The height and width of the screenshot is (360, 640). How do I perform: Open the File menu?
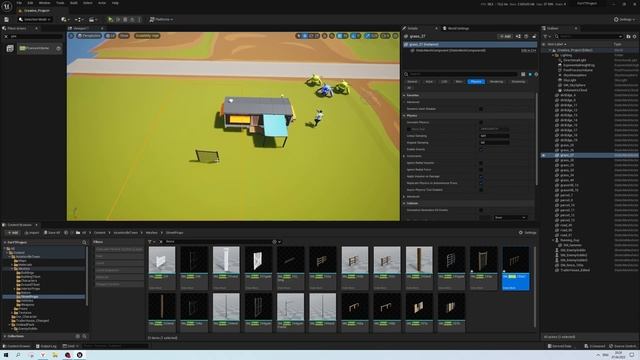click(x=19, y=3)
